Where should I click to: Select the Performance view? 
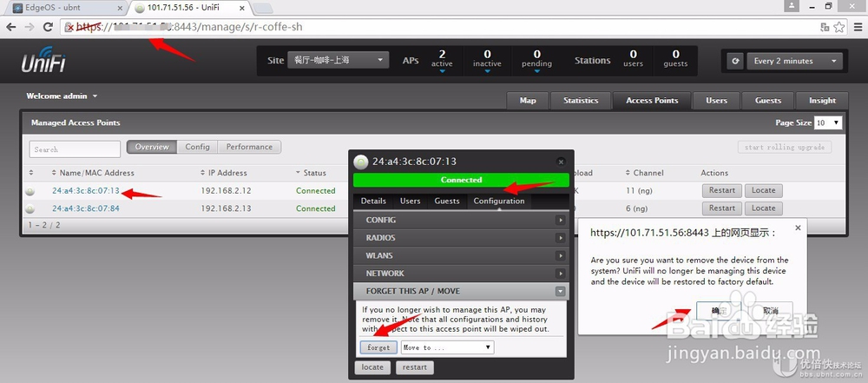[x=249, y=147]
